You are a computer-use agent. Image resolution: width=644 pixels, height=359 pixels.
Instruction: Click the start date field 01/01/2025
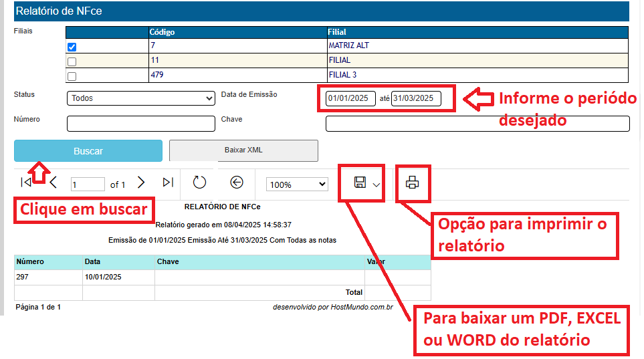pos(350,98)
